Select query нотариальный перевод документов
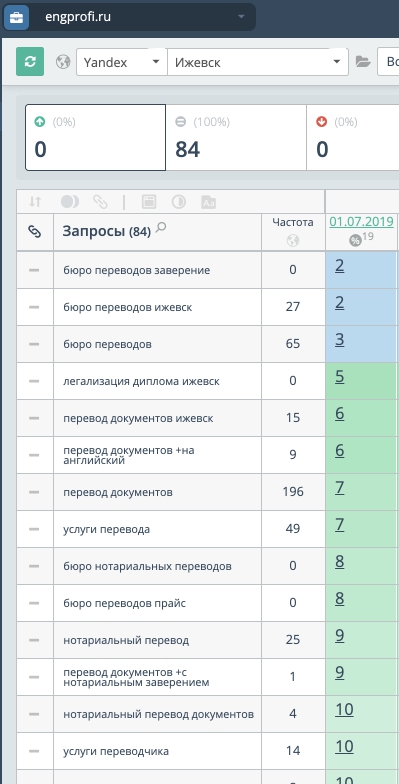Screen dimensions: 399x784 tap(158, 714)
